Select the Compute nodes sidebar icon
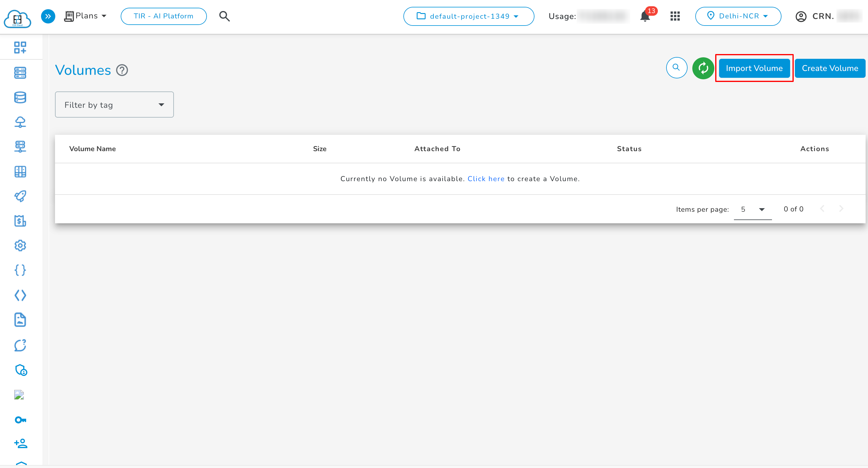Image resolution: width=868 pixels, height=468 pixels. click(20, 73)
